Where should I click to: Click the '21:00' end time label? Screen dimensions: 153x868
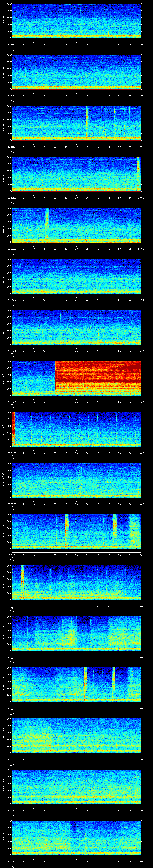[141, 249]
